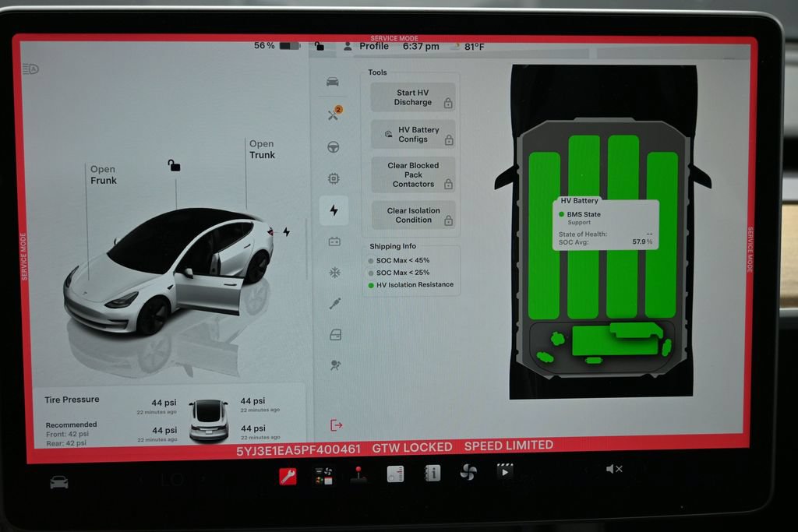The image size is (798, 532).
Task: Open the seatbelt/airbag safety sidebar icon
Action: point(335,365)
